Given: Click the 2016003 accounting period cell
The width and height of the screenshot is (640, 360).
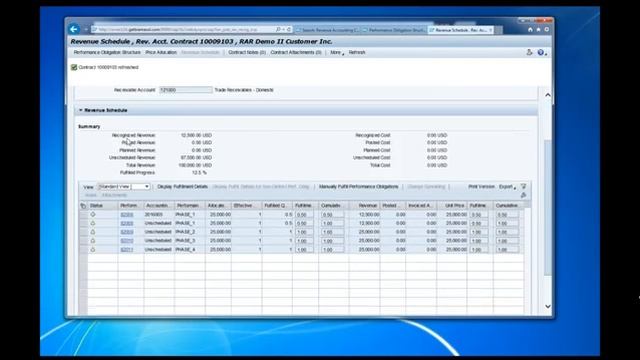Looking at the screenshot, I should coord(158,214).
